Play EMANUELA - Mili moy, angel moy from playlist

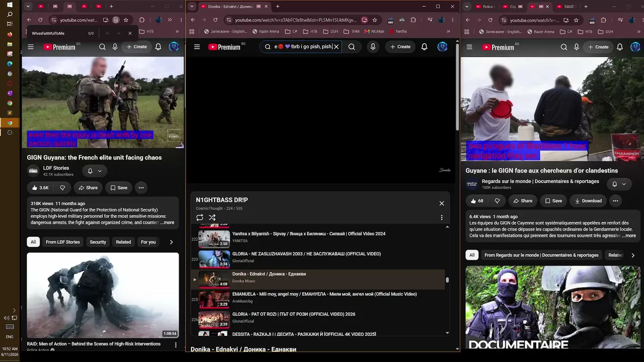[317, 299]
